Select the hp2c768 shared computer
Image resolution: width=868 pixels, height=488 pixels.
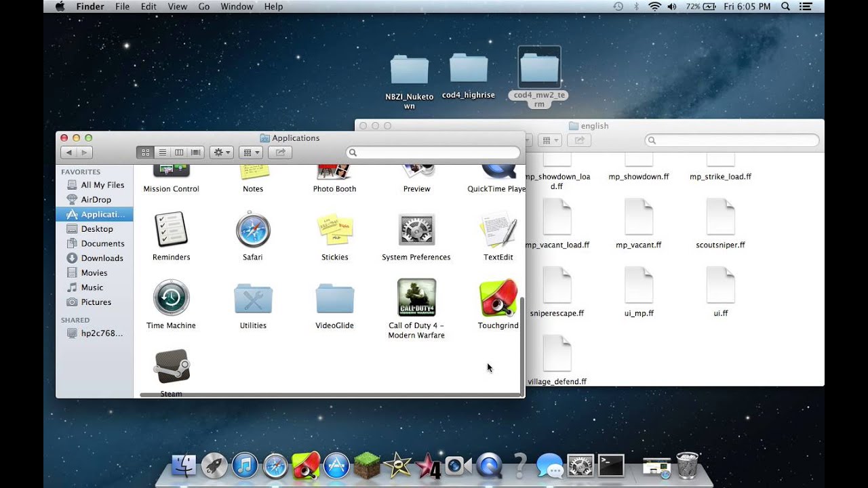click(x=94, y=333)
